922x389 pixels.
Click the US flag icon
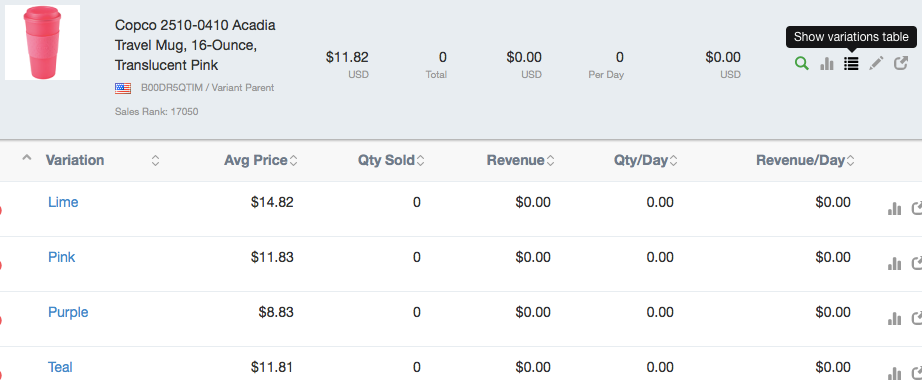coord(123,88)
